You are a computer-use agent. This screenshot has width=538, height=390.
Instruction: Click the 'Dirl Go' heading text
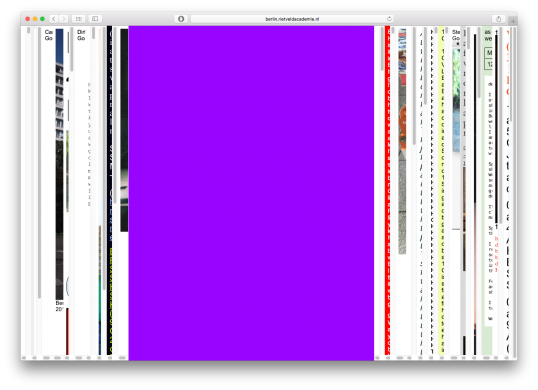[x=81, y=35]
